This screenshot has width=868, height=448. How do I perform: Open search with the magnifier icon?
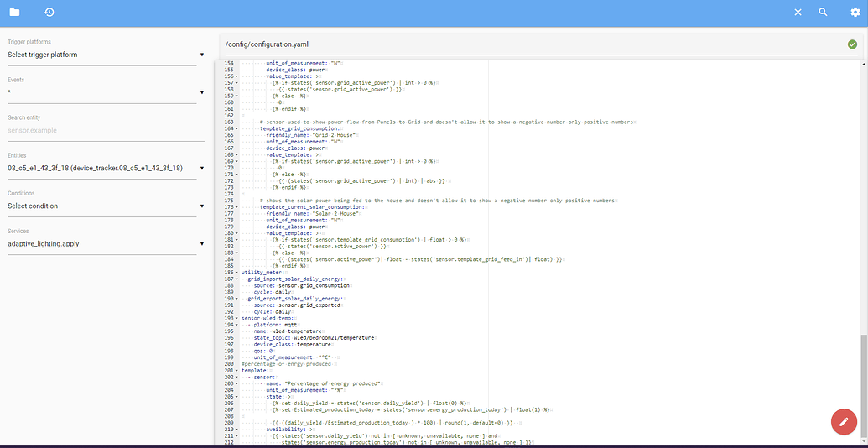(x=823, y=13)
